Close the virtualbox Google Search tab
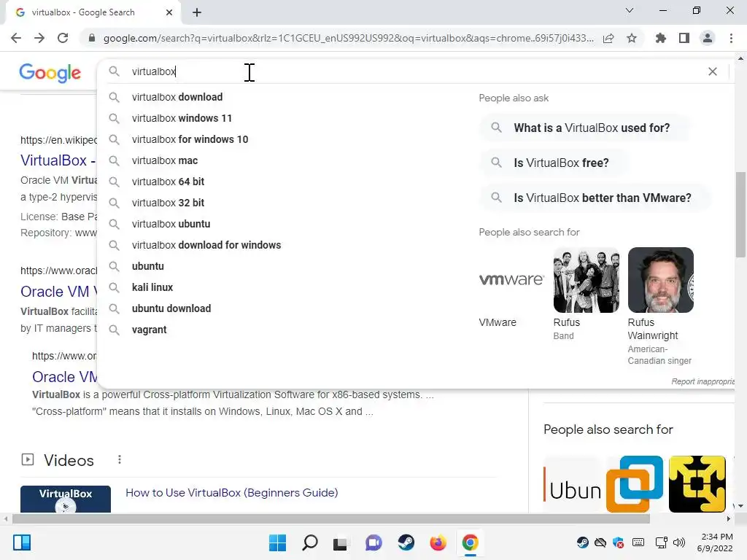This screenshot has width=747, height=560. (169, 12)
